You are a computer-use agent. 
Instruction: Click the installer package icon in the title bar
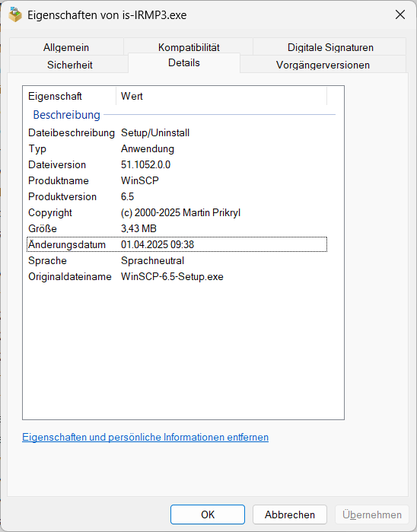pos(15,14)
